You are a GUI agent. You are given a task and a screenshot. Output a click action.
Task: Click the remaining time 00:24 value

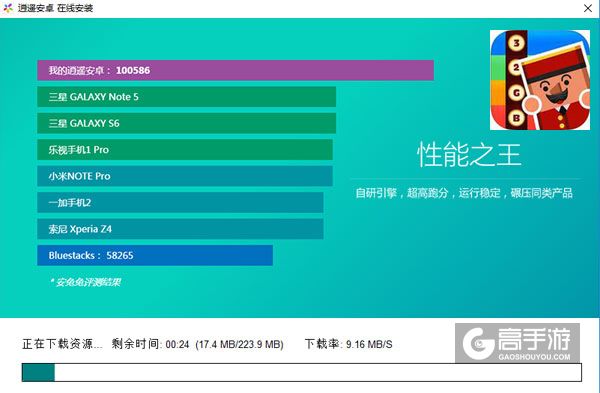(x=178, y=345)
